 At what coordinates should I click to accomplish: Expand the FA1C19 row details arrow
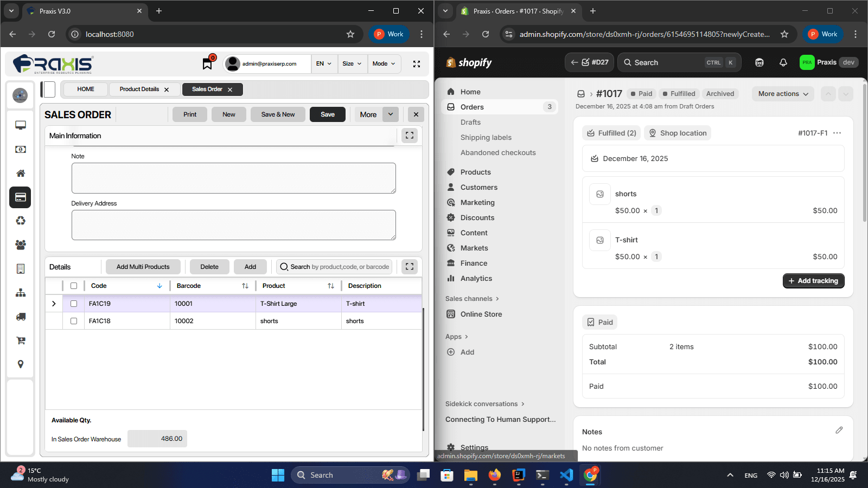coord(54,304)
